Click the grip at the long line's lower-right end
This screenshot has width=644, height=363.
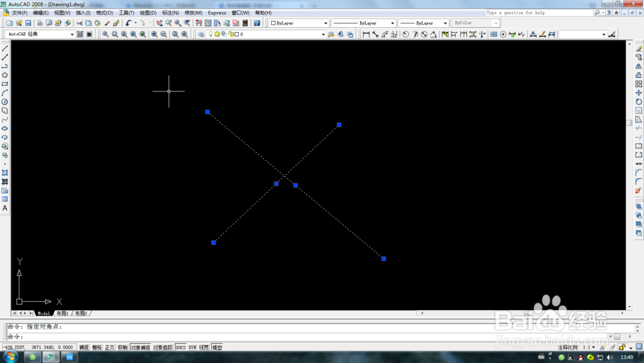[x=384, y=259]
